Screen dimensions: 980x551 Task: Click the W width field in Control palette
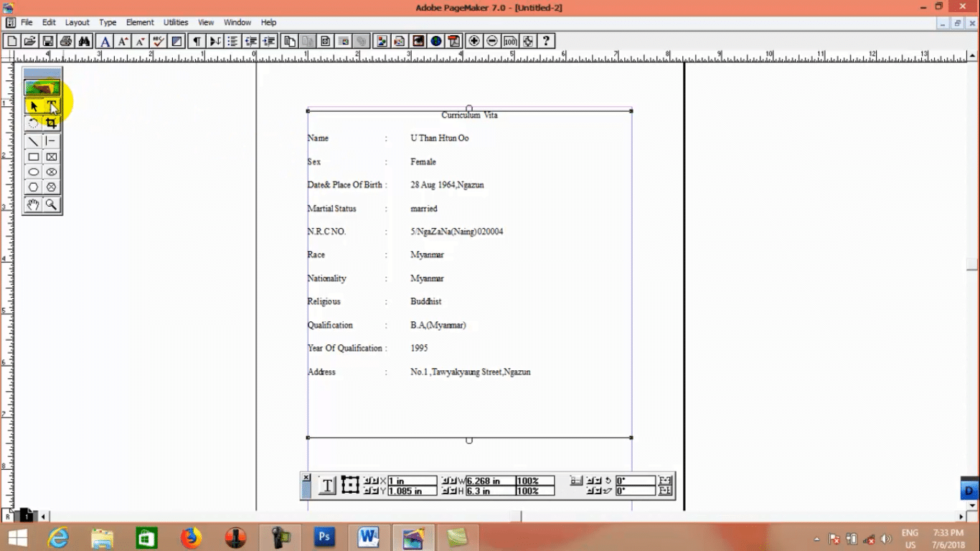[x=491, y=481]
